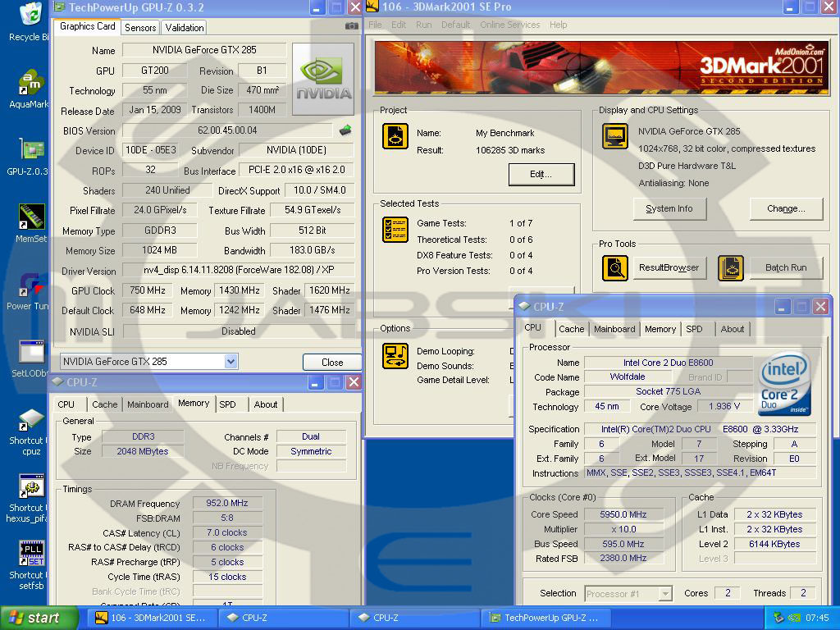Switch to 3DMark2001 SE taskbar button
This screenshot has width=840, height=630.
150,618
